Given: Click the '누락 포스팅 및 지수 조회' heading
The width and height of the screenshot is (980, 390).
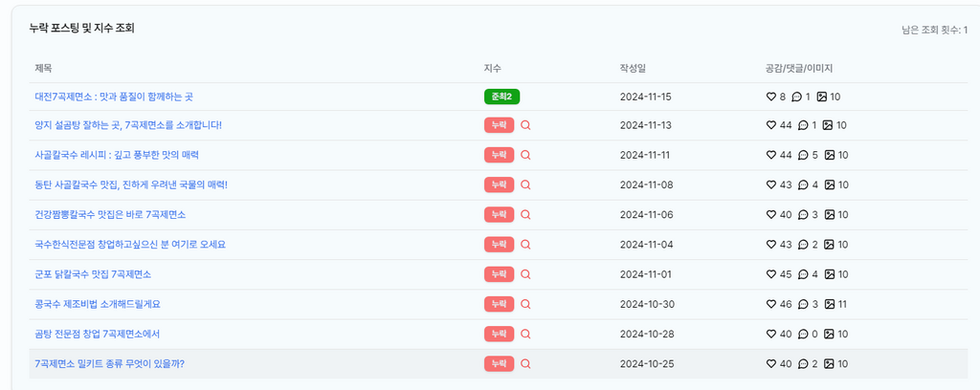Looking at the screenshot, I should click(x=82, y=28).
